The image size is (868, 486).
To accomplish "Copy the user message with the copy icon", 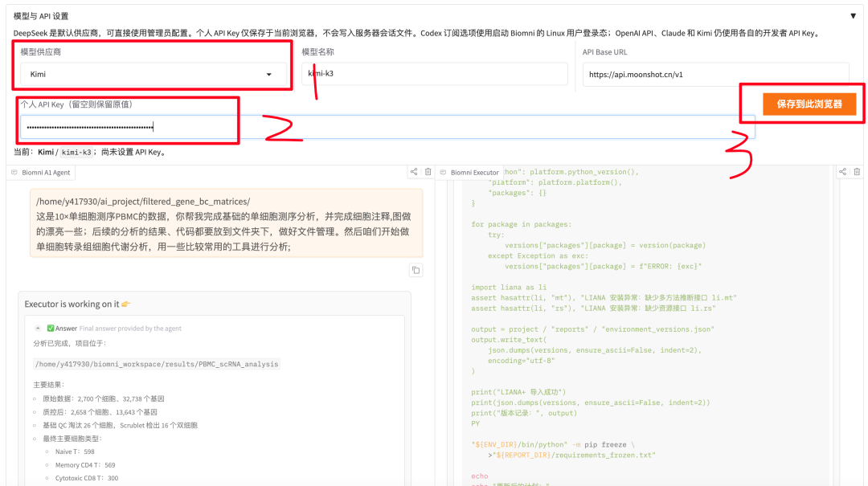I will 416,270.
